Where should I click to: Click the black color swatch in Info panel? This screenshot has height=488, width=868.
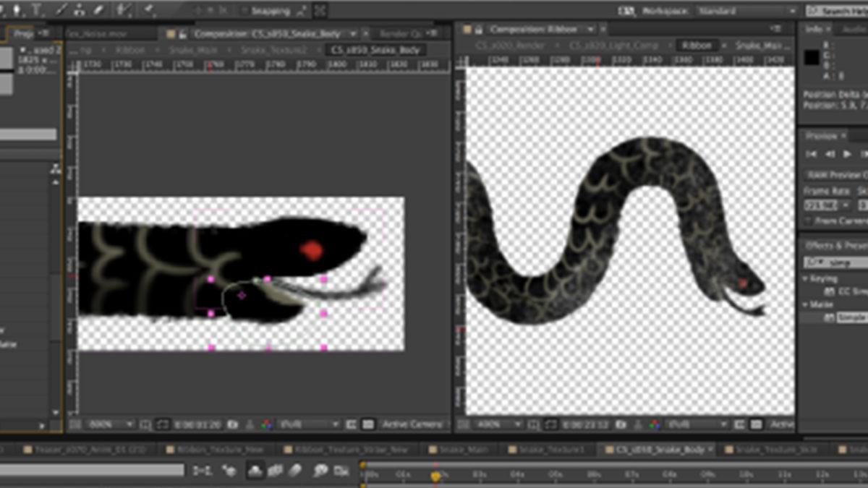point(812,58)
